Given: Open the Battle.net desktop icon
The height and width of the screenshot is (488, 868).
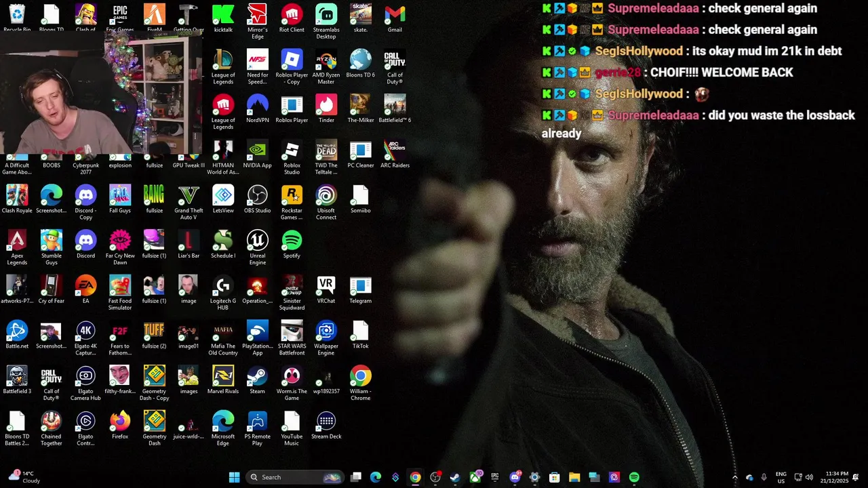Looking at the screenshot, I should 17,335.
